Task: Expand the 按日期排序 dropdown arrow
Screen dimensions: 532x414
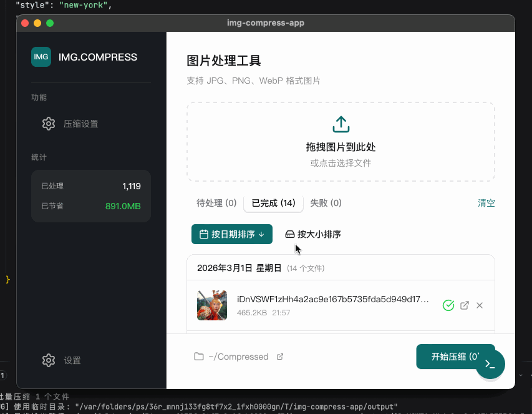Action: tap(262, 235)
